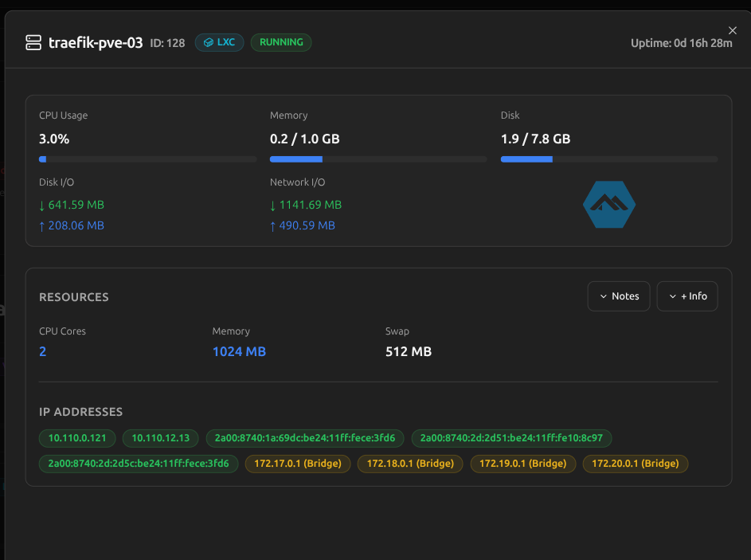Select IP address 10.110.12.13
The height and width of the screenshot is (560, 751).
click(161, 438)
